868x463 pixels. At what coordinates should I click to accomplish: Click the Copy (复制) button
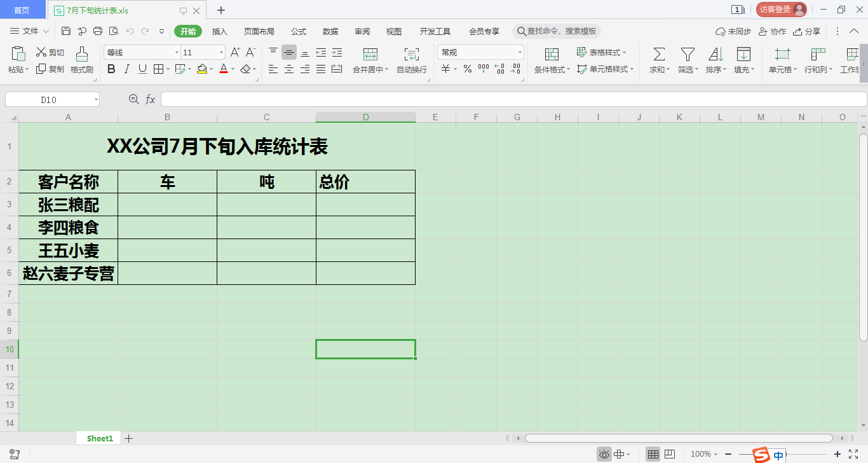[x=50, y=69]
